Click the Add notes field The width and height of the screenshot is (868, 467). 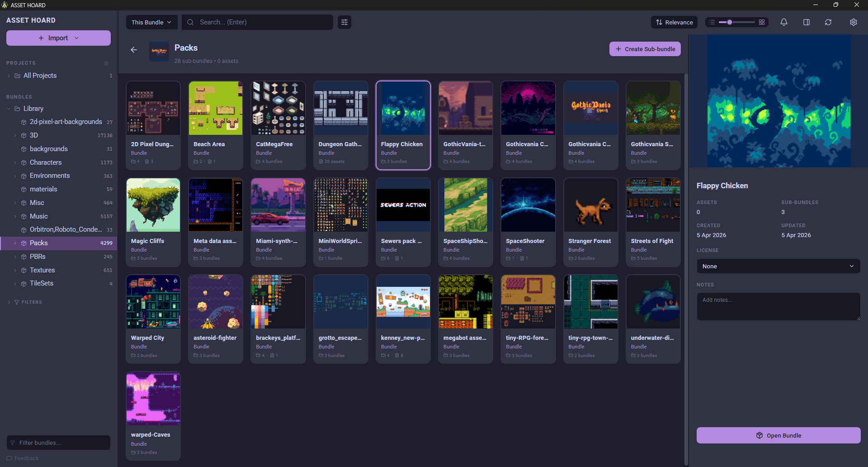[778, 306]
